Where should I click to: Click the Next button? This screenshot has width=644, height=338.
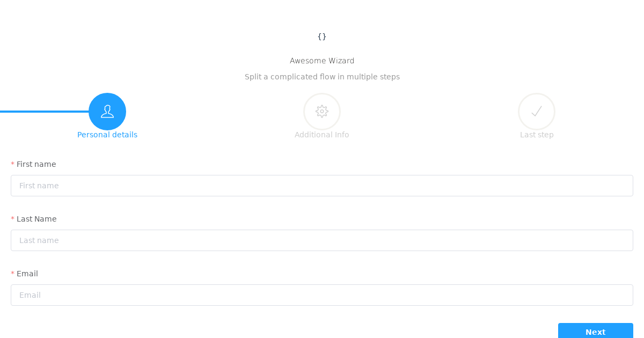(596, 331)
